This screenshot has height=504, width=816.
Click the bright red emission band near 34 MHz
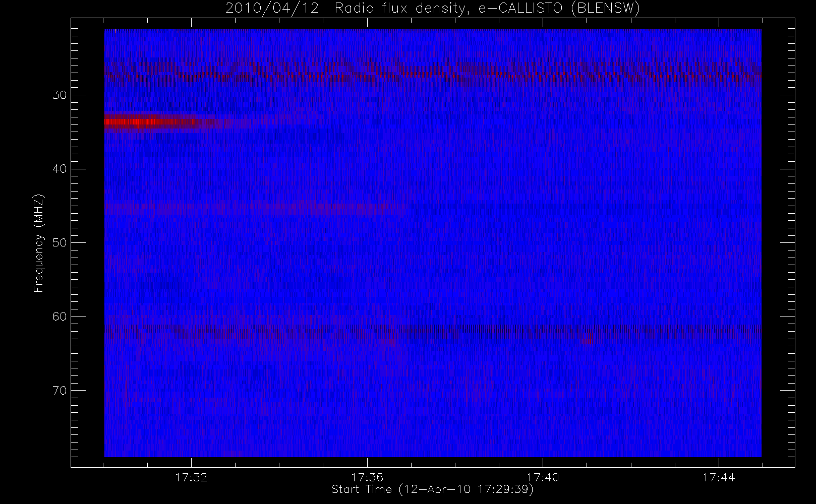(x=166, y=121)
